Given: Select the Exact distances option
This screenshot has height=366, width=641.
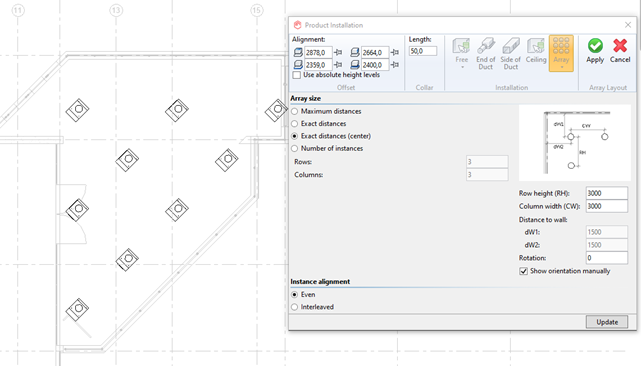Looking at the screenshot, I should pos(294,123).
